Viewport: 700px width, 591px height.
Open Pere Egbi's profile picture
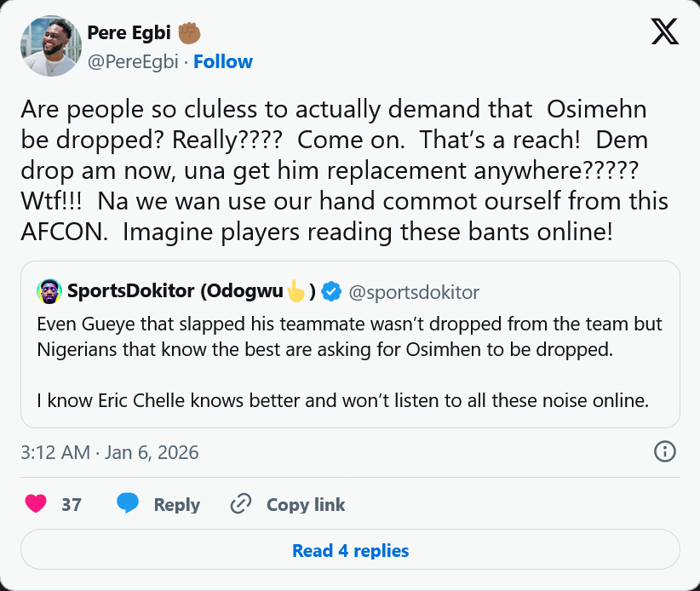[50, 46]
